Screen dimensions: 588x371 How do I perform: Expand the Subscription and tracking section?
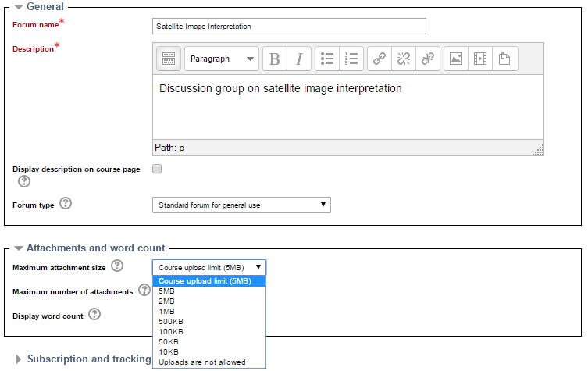(19, 359)
